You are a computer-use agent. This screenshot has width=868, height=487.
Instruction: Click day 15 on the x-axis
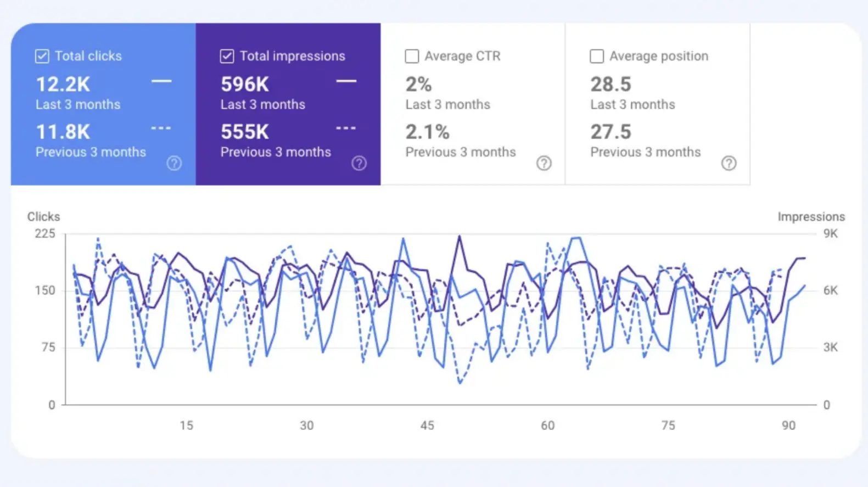187,426
